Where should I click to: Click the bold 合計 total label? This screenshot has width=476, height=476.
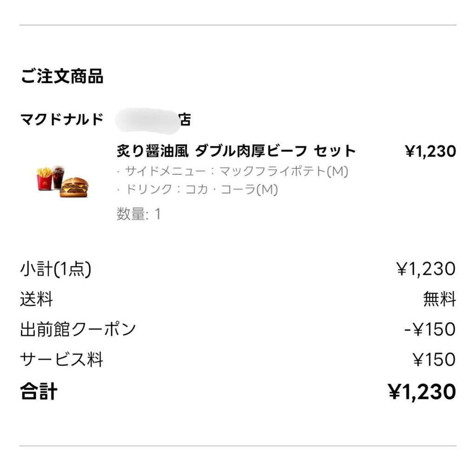[x=39, y=391]
